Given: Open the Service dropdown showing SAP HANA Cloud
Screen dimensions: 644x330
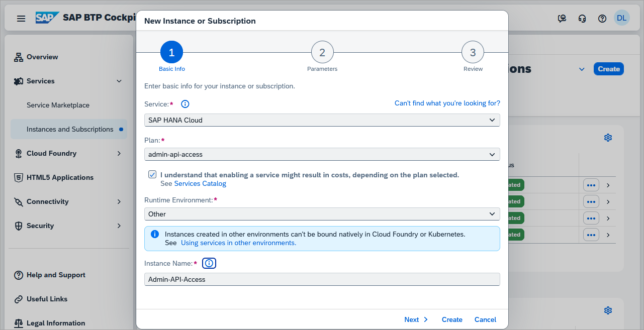Looking at the screenshot, I should 322,120.
